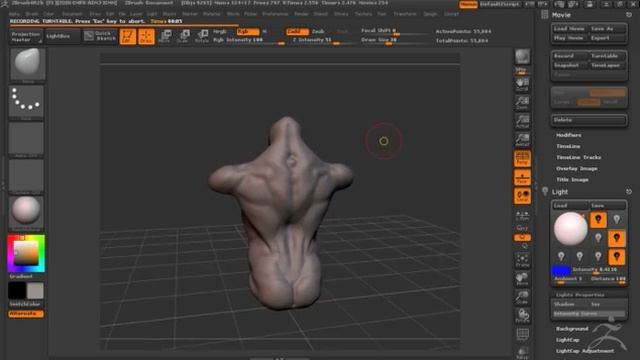Expand the Modifiers section

(x=569, y=135)
